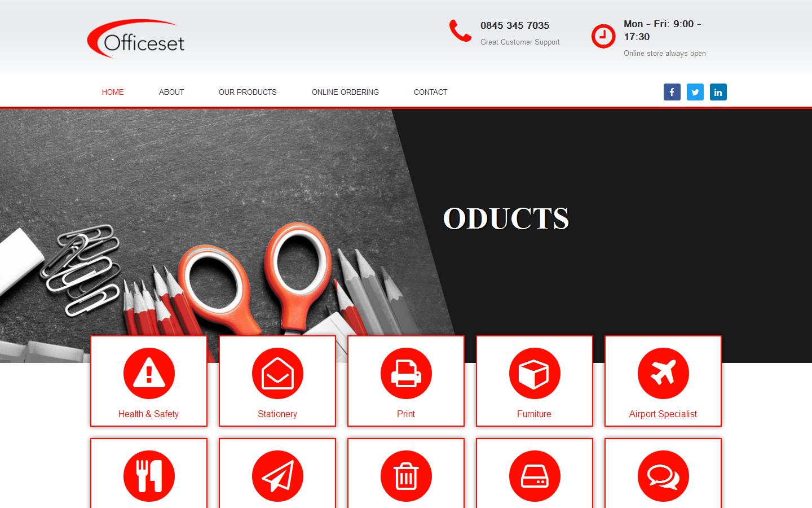Click the Twitter social icon
Viewport: 812px width, 508px height.
(x=695, y=92)
